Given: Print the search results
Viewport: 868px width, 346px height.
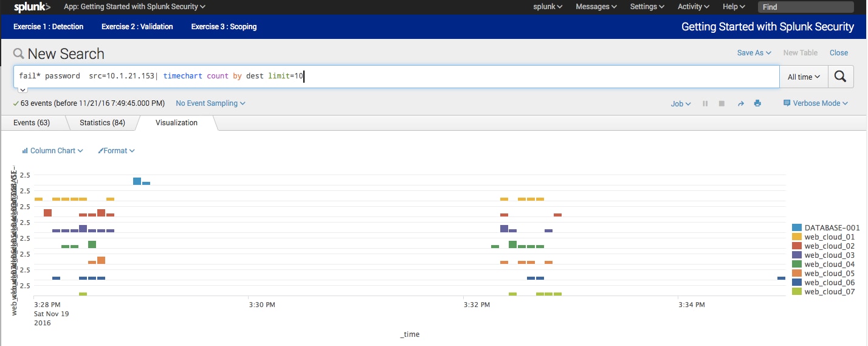Looking at the screenshot, I should click(757, 103).
